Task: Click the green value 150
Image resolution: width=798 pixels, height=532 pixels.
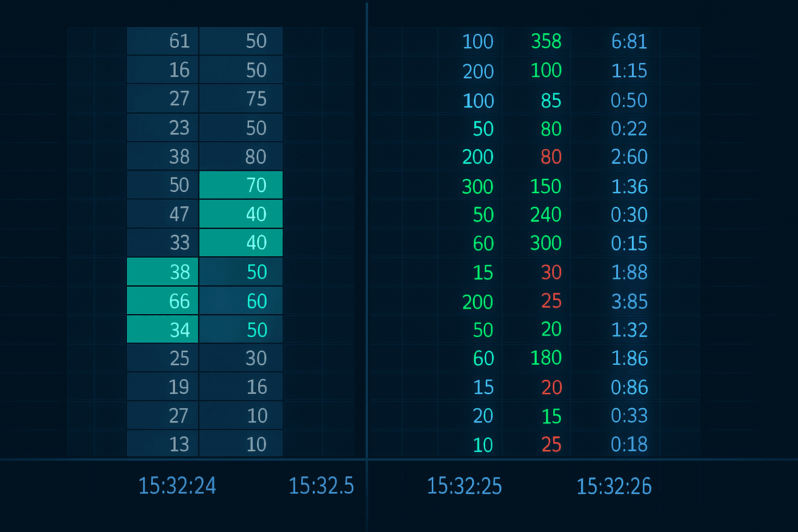Action: (546, 186)
